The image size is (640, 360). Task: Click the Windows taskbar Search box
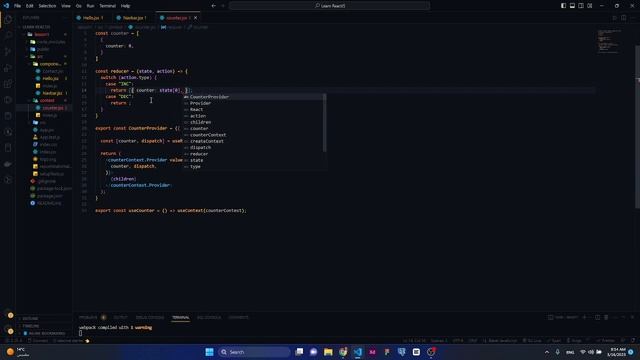point(254,352)
